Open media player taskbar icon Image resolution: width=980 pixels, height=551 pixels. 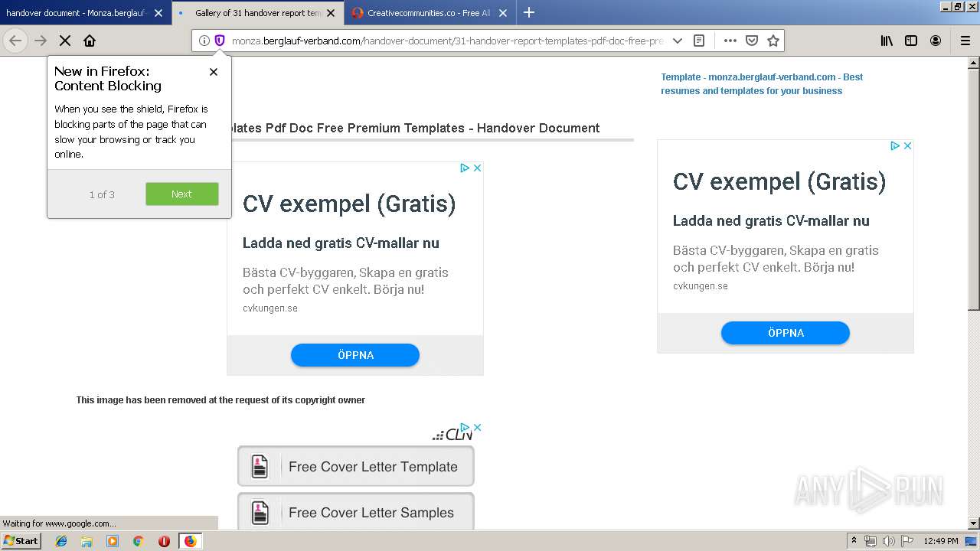113,541
